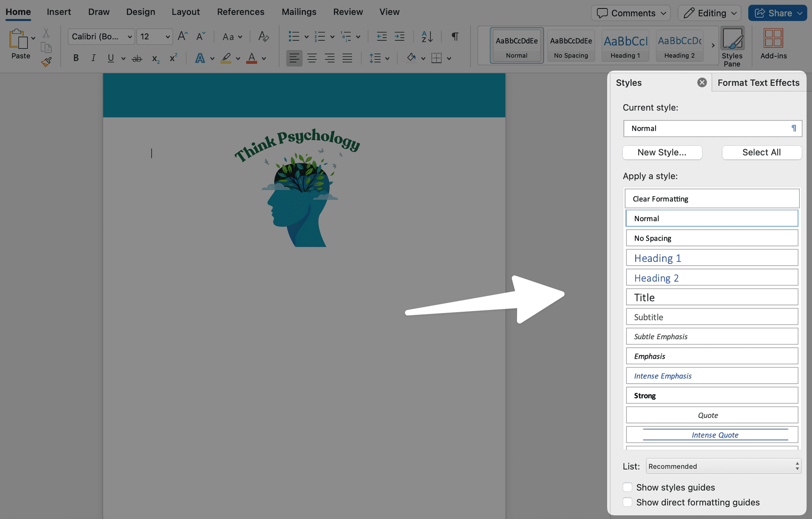Expand the Editing mode dropdown

tap(710, 13)
